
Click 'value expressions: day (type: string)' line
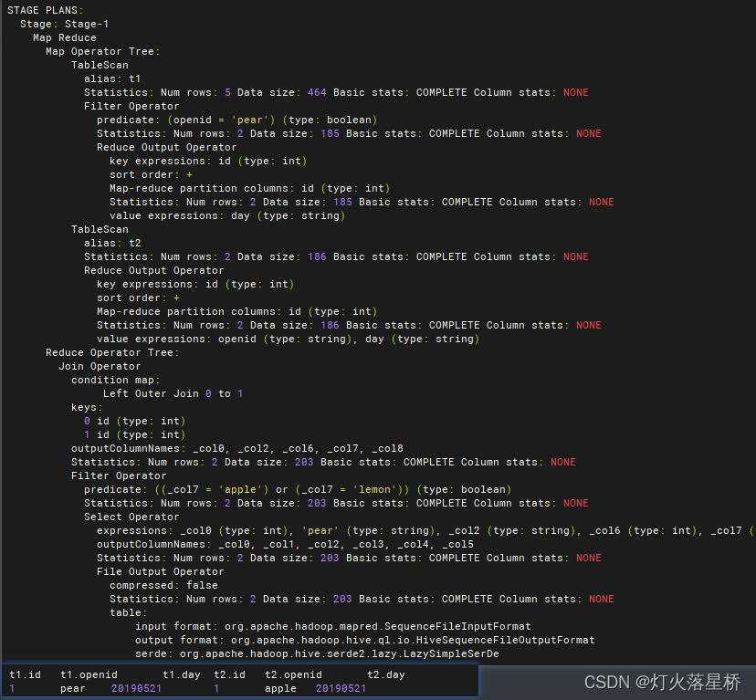227,215
